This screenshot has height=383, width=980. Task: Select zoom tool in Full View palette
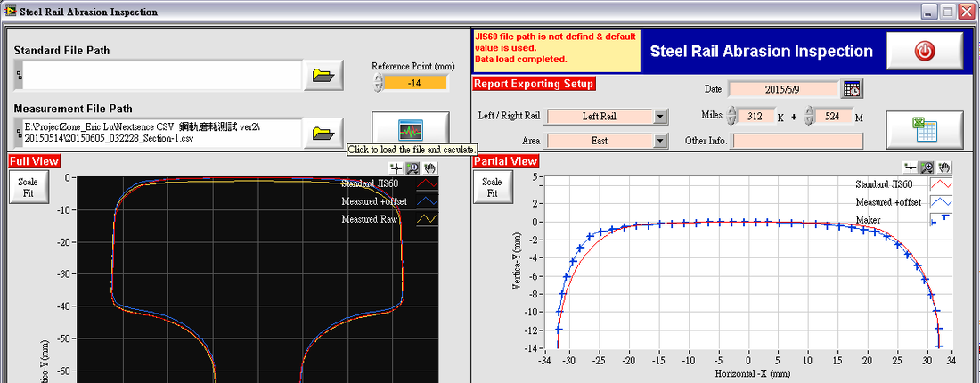pos(412,167)
